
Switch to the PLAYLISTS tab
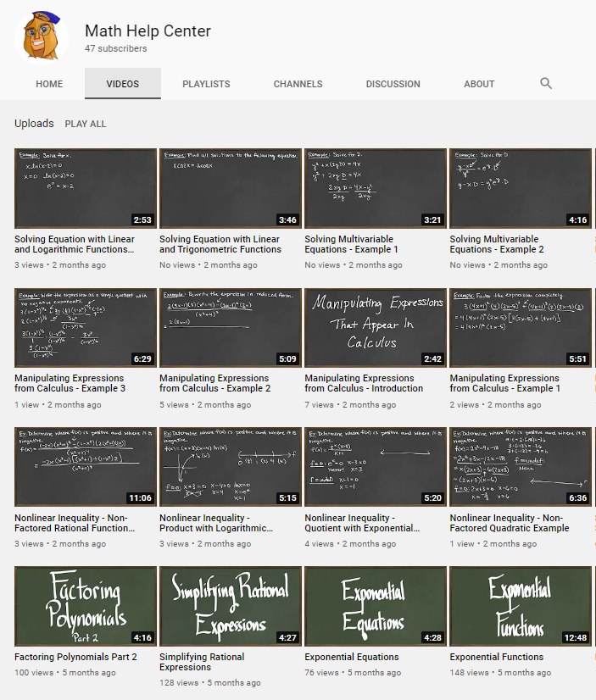pyautogui.click(x=206, y=84)
